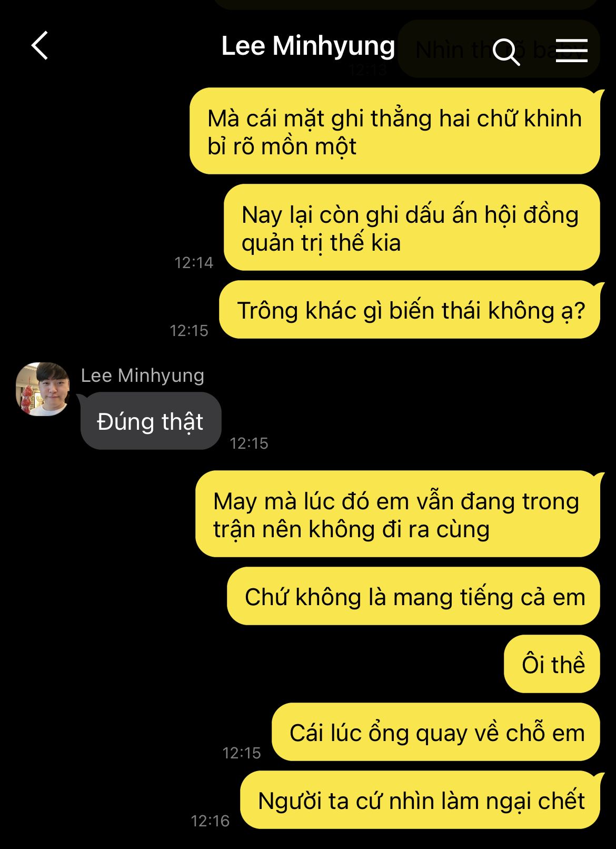
Task: Tap the 12:15 timestamp beside Đúng thật
Action: [249, 443]
